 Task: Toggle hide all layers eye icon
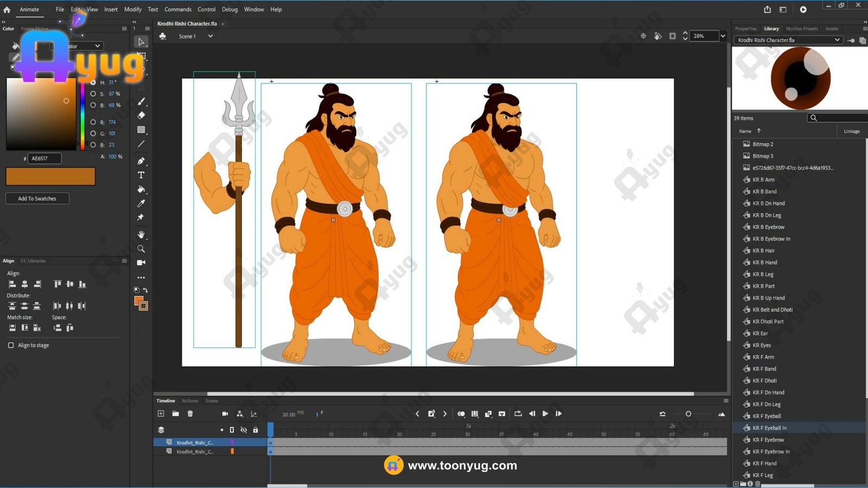[x=244, y=430]
